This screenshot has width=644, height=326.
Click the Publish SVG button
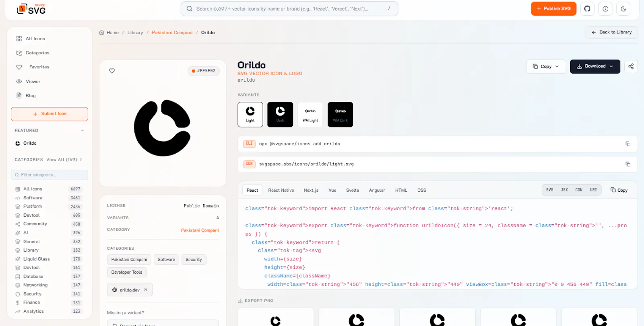coord(553,9)
